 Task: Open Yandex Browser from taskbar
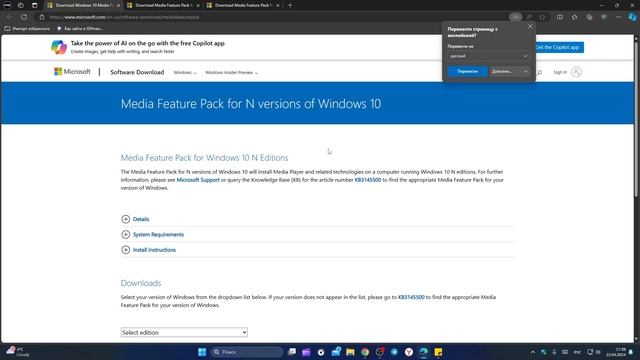[x=409, y=352]
